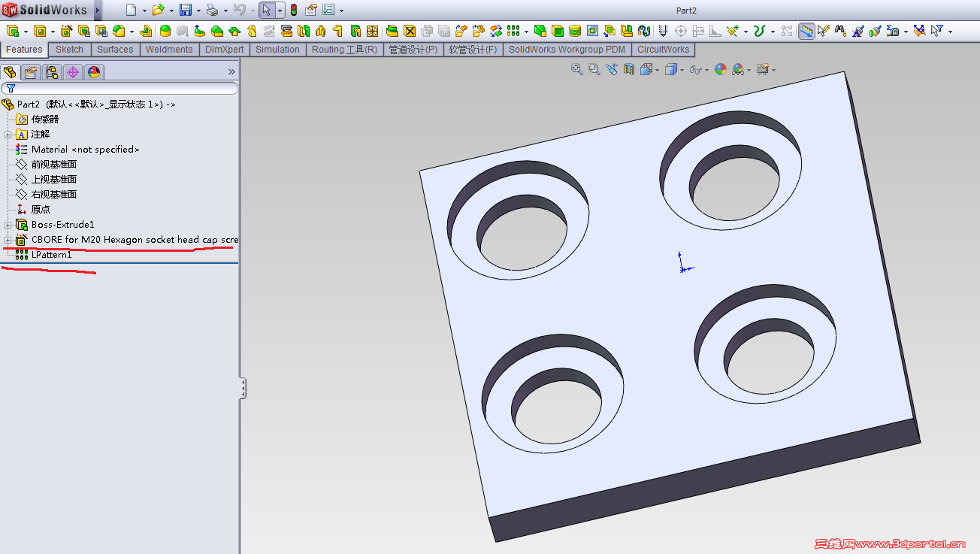Click the Dome feature icon
980x554 pixels.
coord(165,31)
